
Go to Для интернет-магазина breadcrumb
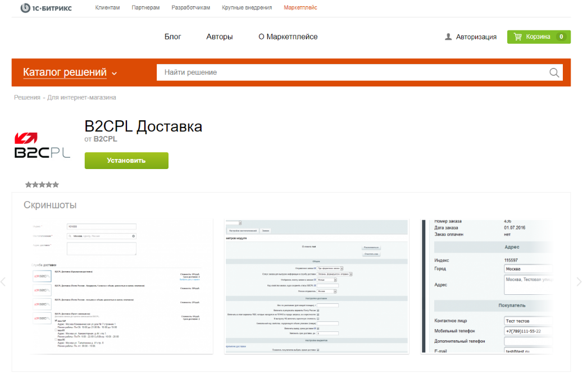[x=81, y=97]
